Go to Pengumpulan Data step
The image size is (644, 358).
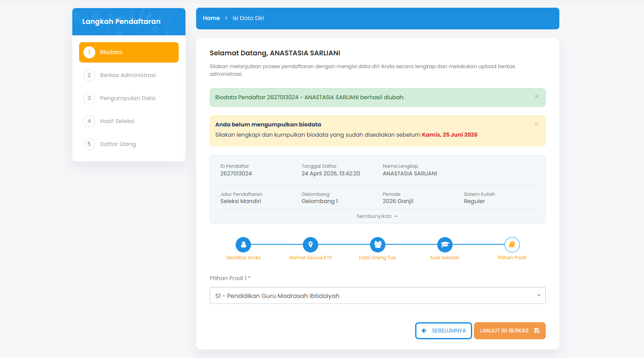tap(127, 98)
